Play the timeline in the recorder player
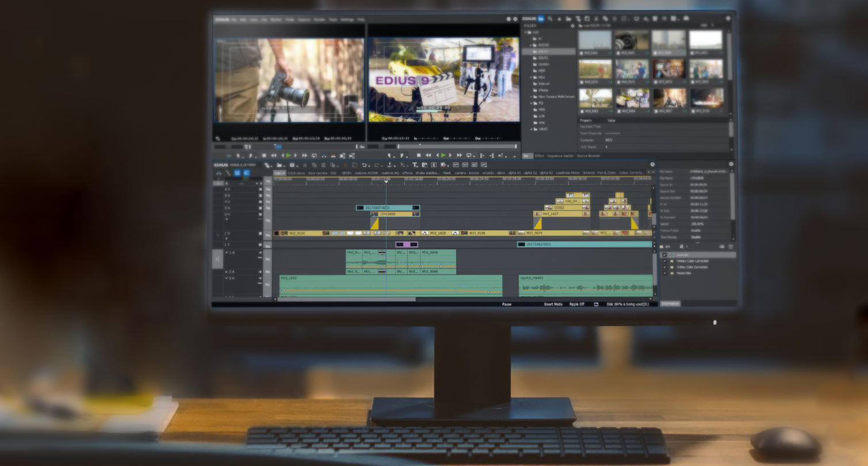This screenshot has height=466, width=868. 443,156
